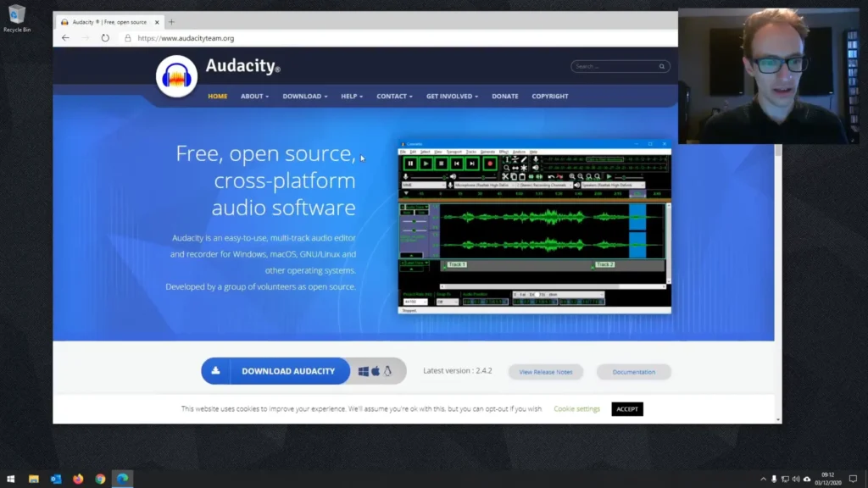
Task: Click the magnifier icon in the search box
Action: (661, 66)
